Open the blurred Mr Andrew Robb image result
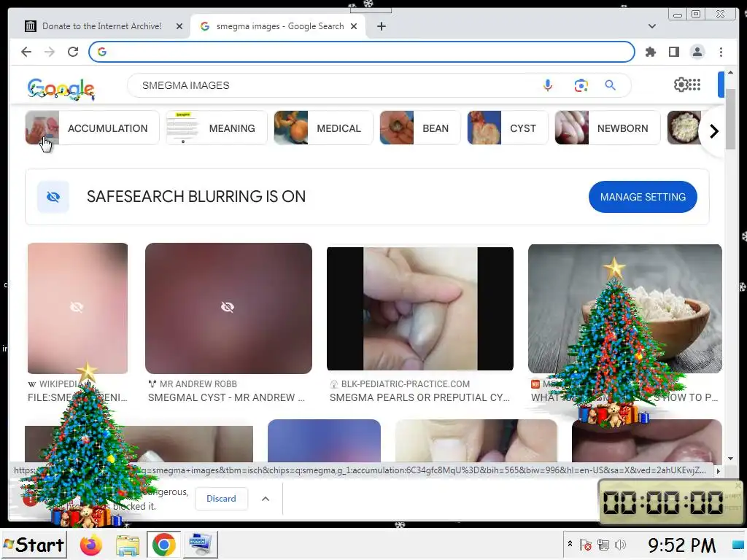 coord(228,308)
